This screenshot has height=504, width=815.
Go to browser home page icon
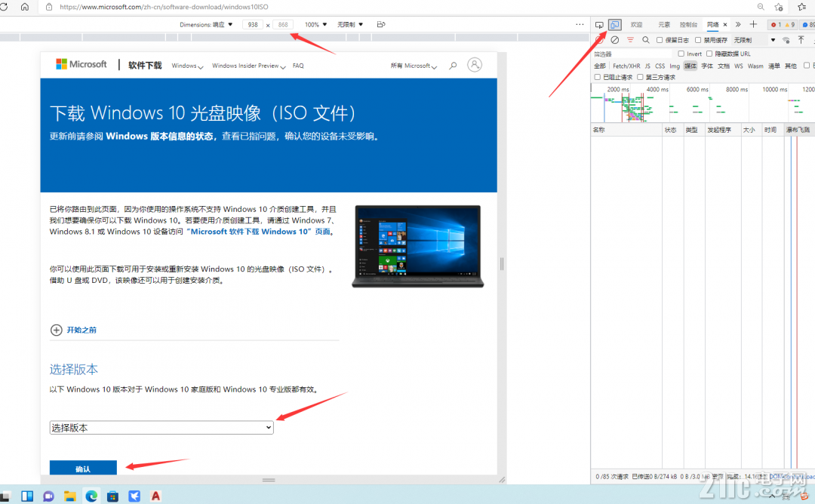point(24,7)
